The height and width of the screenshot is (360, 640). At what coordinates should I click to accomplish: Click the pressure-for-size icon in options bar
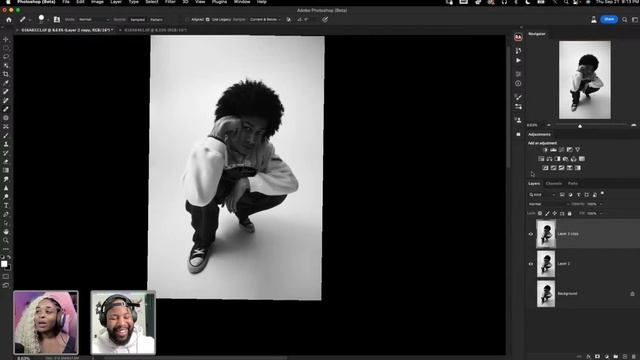click(325, 19)
